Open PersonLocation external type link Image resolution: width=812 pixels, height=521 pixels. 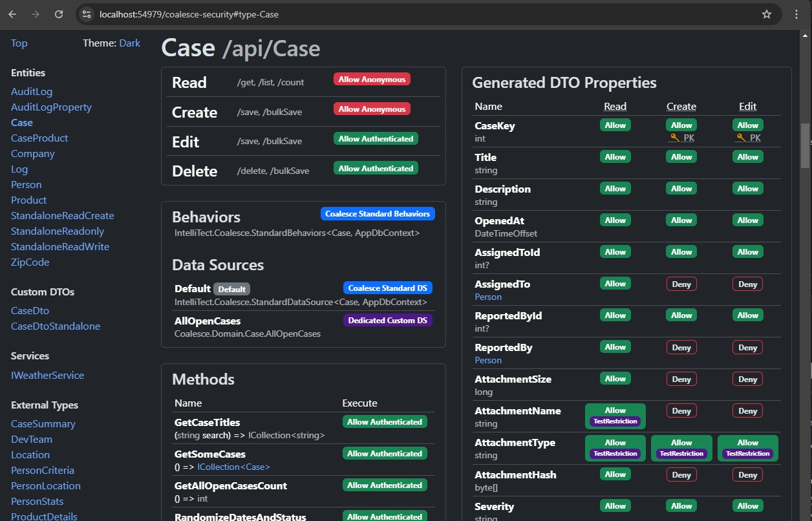click(x=46, y=486)
